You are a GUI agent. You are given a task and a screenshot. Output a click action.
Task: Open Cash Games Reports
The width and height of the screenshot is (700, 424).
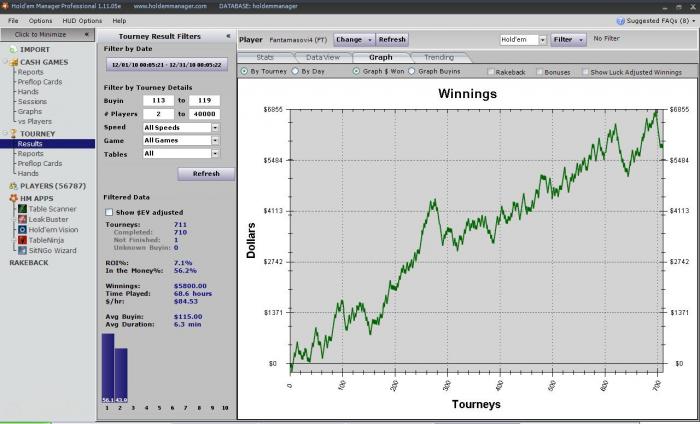(x=30, y=72)
